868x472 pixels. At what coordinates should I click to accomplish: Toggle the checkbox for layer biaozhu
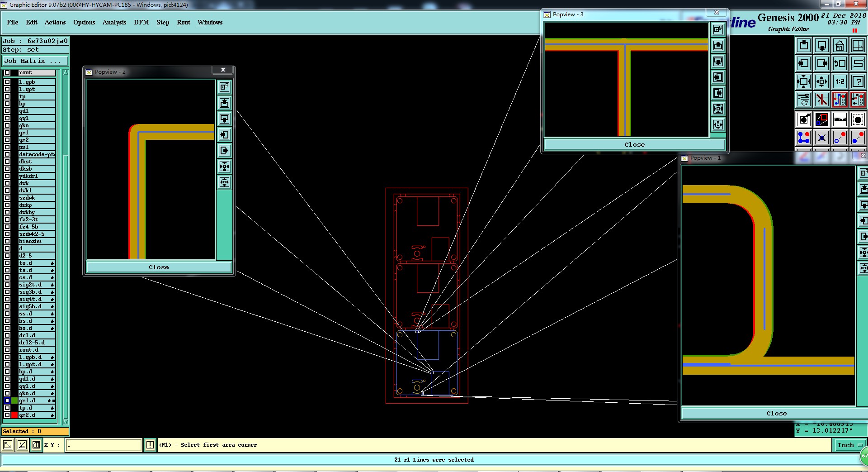[x=7, y=241]
